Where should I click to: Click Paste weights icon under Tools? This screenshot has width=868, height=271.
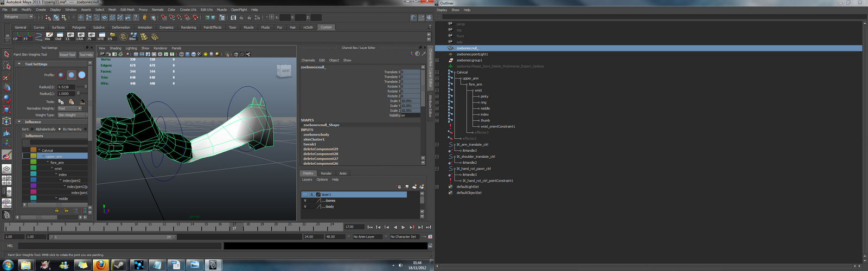[71, 101]
